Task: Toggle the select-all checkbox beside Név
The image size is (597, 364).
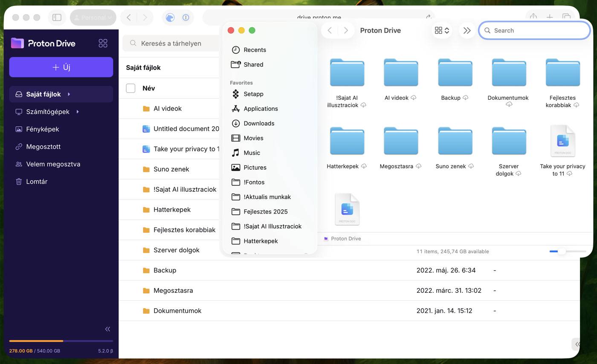Action: [x=130, y=88]
